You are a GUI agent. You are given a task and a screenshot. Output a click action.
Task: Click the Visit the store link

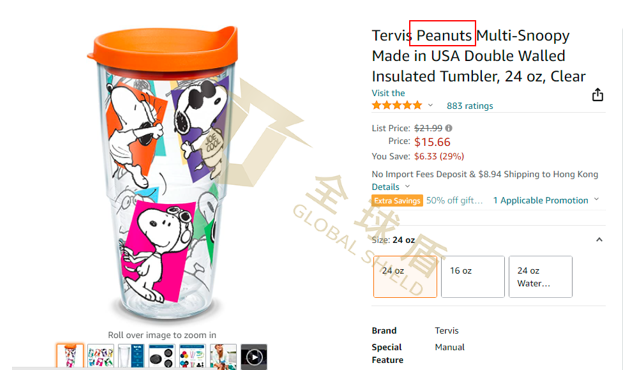coord(388,93)
